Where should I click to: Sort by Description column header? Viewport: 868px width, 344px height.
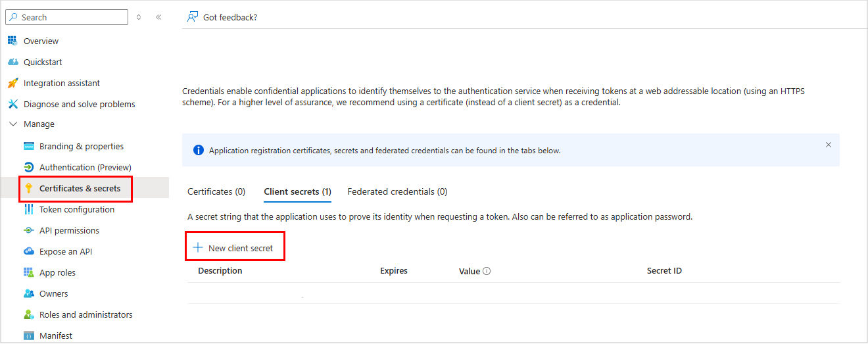click(x=220, y=271)
